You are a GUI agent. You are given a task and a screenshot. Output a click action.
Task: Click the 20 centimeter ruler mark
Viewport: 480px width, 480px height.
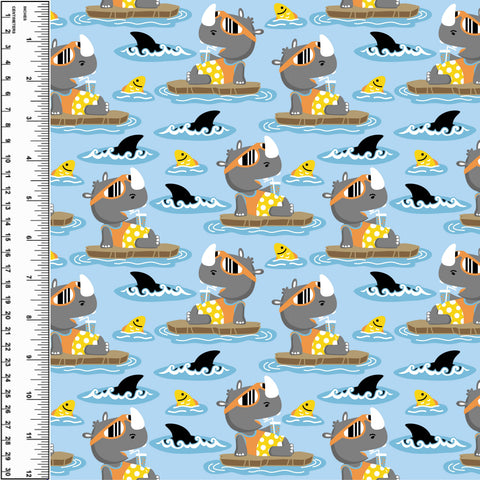[8, 316]
